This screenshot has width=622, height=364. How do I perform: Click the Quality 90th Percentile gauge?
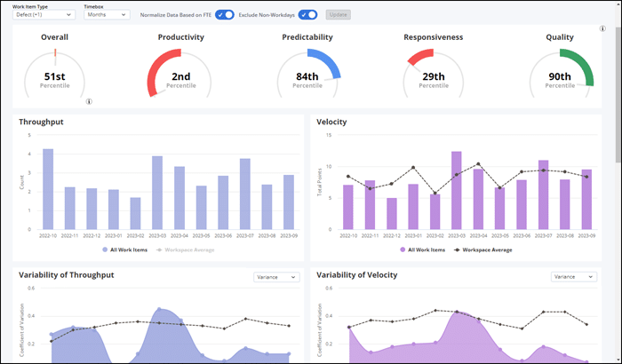pyautogui.click(x=560, y=74)
